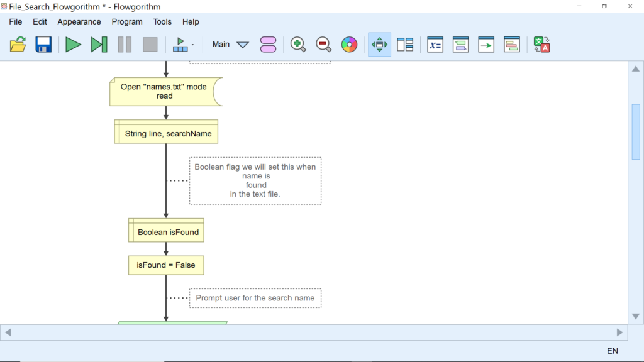This screenshot has width=644, height=362.
Task: Open the shape style selector
Action: pos(268,44)
